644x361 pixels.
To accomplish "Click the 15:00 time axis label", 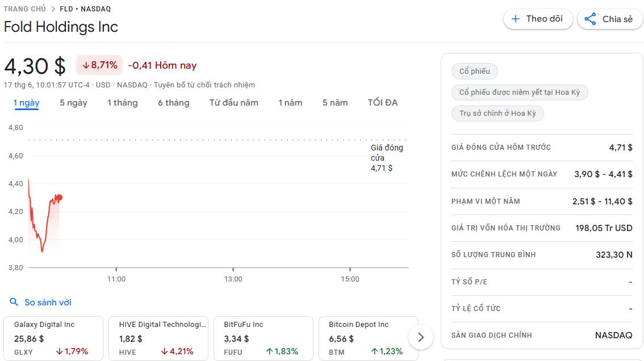I will click(x=350, y=279).
